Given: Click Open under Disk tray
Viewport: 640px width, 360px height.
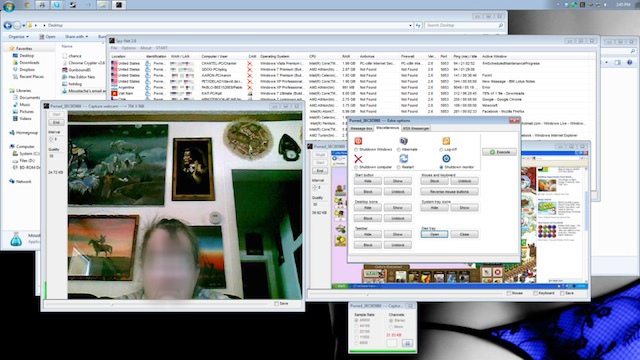Looking at the screenshot, I should click(x=434, y=234).
